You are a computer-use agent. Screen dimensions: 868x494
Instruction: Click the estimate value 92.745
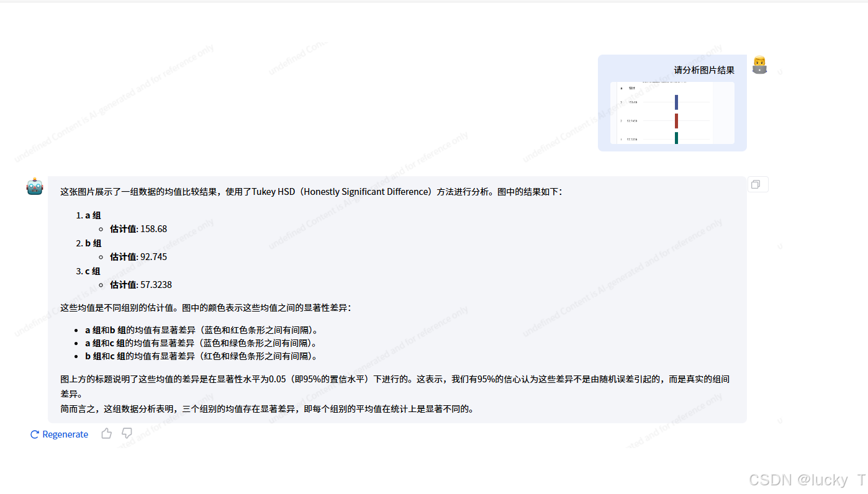point(153,257)
